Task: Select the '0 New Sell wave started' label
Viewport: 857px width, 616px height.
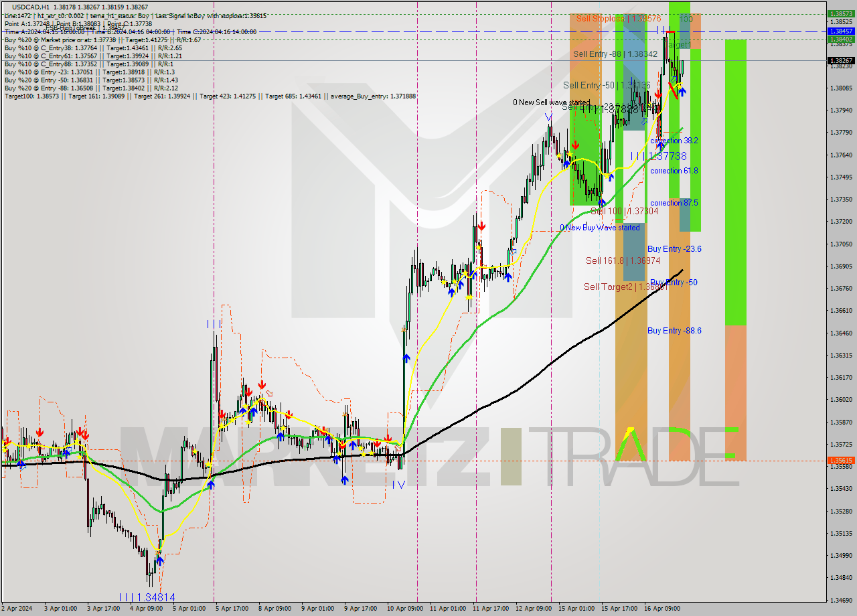Action: (x=552, y=102)
